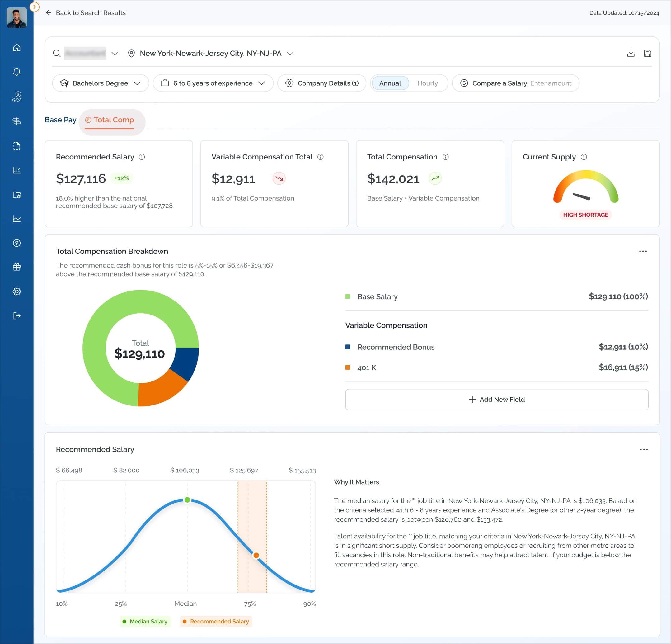Click the logout icon in sidebar
Screen dimensions: 671x644
click(x=16, y=316)
